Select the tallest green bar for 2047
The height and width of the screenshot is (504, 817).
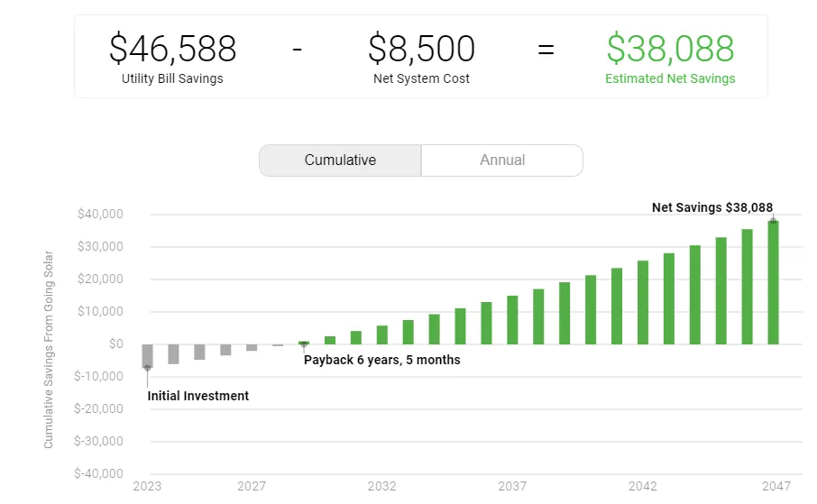click(773, 282)
